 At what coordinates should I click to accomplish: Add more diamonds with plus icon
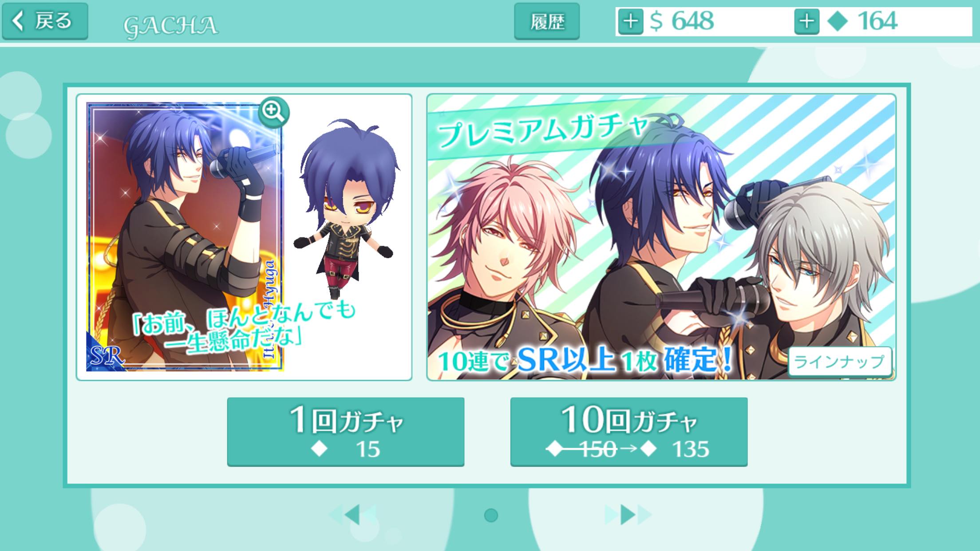click(806, 21)
